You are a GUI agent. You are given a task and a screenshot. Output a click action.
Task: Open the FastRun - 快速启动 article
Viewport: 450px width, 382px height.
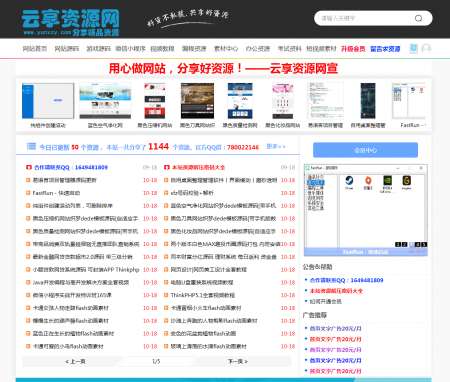pos(56,193)
